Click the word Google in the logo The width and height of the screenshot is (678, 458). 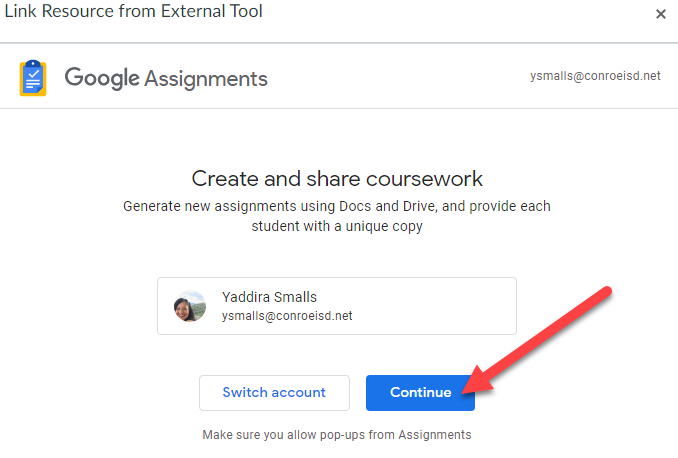101,77
